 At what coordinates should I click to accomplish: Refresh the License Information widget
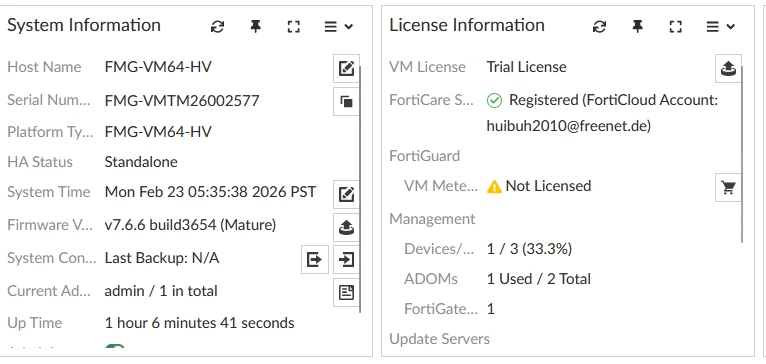pyautogui.click(x=599, y=26)
